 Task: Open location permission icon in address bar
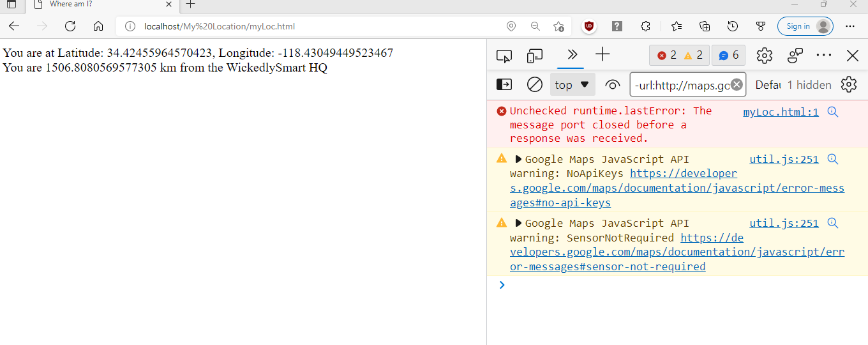pyautogui.click(x=511, y=26)
